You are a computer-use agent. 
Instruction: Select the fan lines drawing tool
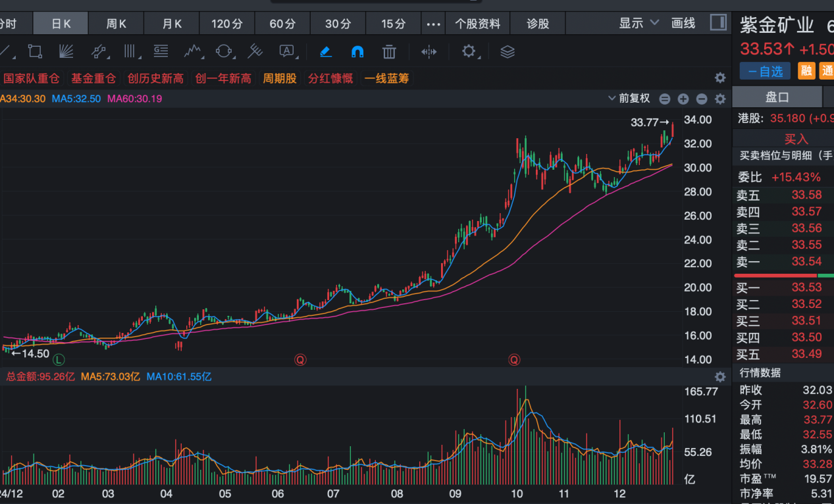pos(66,51)
